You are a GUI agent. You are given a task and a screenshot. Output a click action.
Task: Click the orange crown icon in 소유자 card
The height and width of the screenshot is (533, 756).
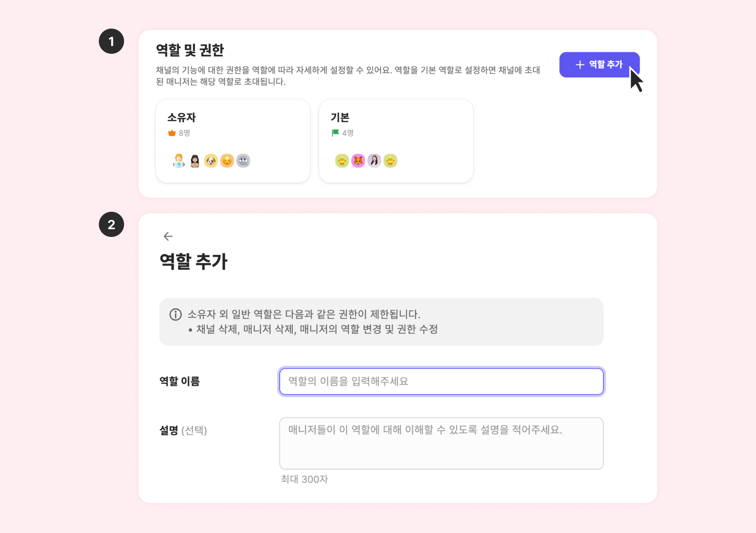click(172, 133)
